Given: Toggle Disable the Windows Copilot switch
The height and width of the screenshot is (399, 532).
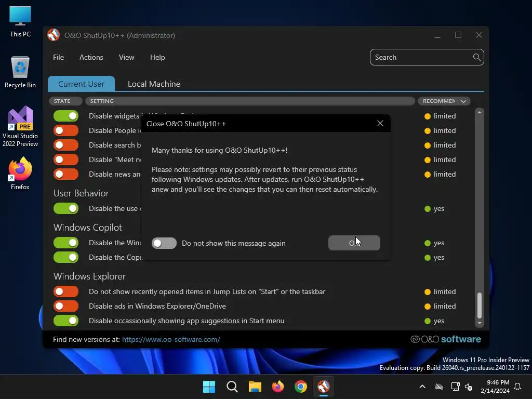Looking at the screenshot, I should pos(66,243).
